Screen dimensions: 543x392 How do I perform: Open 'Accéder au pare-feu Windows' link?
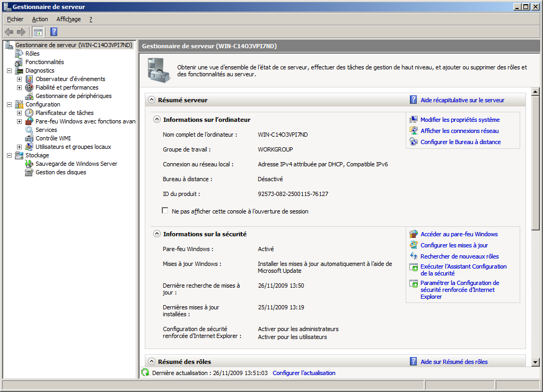[x=459, y=234]
